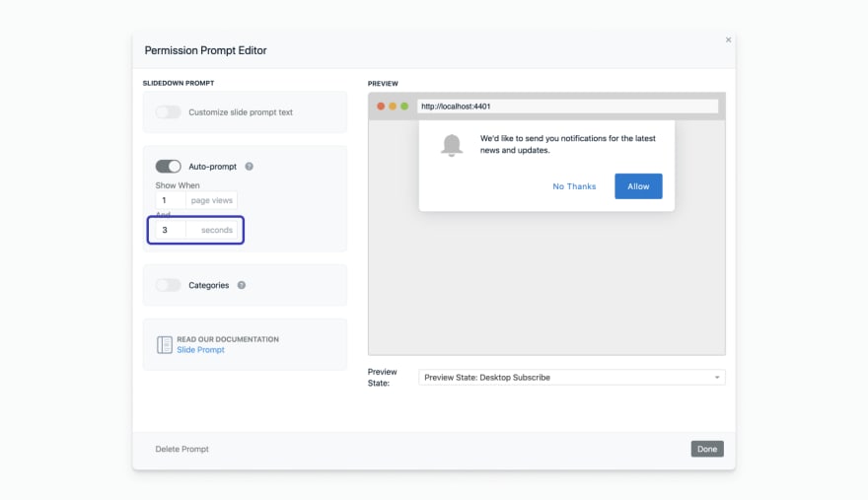Click the Permission Prompt Editor title
This screenshot has height=500, width=868.
pyautogui.click(x=205, y=50)
